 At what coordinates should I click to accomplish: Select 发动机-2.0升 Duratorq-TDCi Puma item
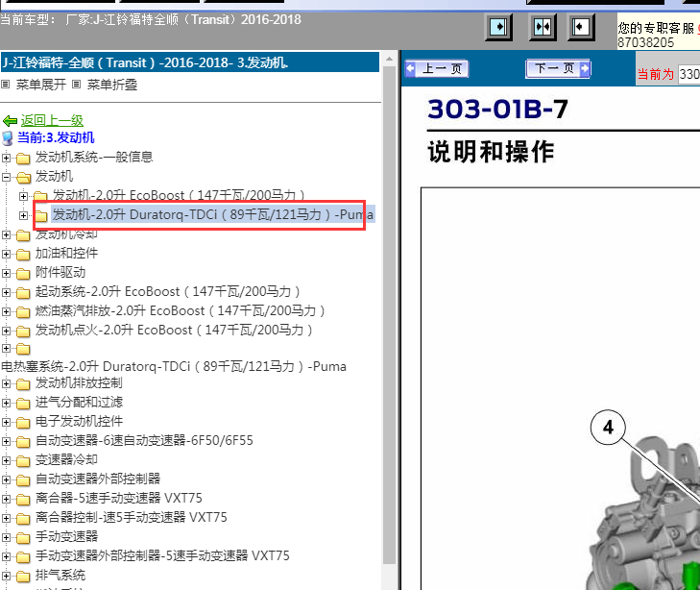(x=212, y=214)
